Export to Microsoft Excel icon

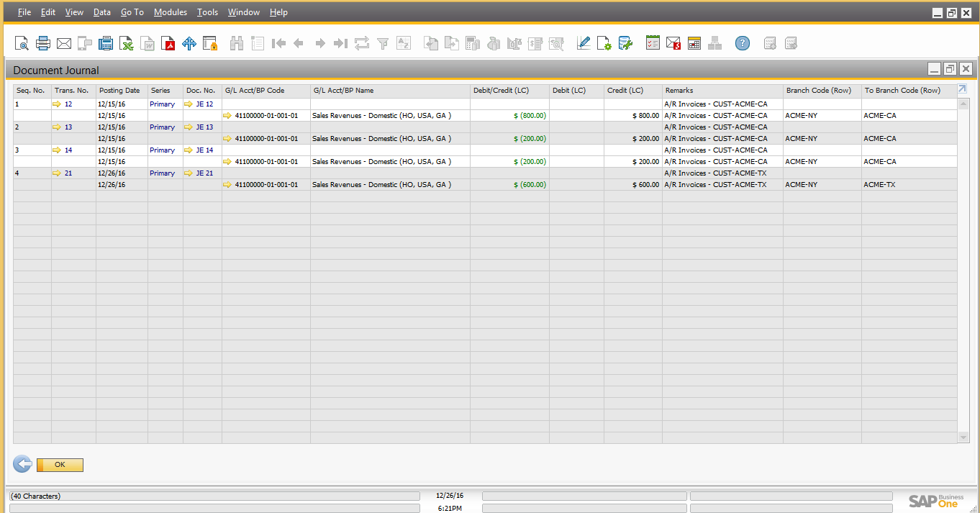pyautogui.click(x=127, y=44)
